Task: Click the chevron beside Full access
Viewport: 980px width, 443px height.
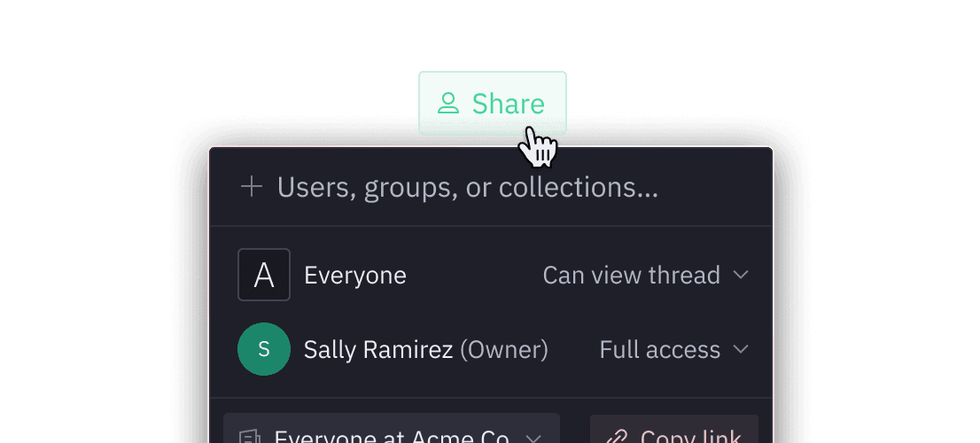Action: pyautogui.click(x=741, y=349)
